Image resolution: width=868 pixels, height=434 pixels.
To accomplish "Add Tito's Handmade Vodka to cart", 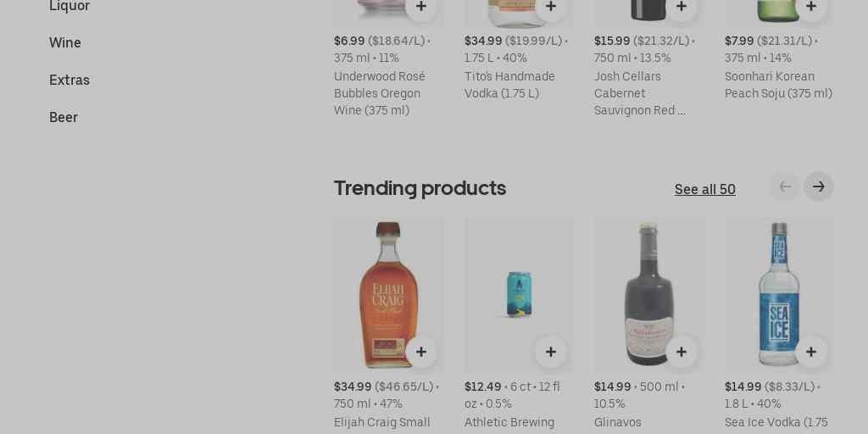I will (x=551, y=7).
